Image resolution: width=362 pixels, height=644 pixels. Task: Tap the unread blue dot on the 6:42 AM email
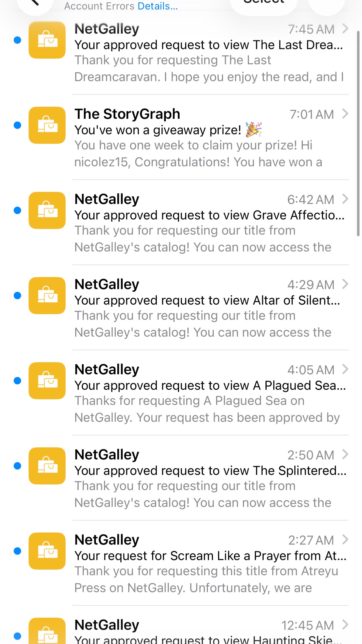17,210
